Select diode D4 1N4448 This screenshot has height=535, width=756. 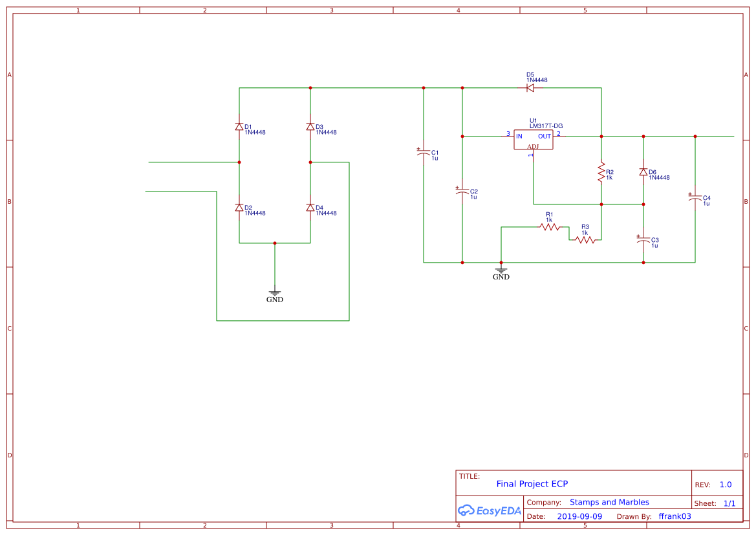click(x=310, y=208)
